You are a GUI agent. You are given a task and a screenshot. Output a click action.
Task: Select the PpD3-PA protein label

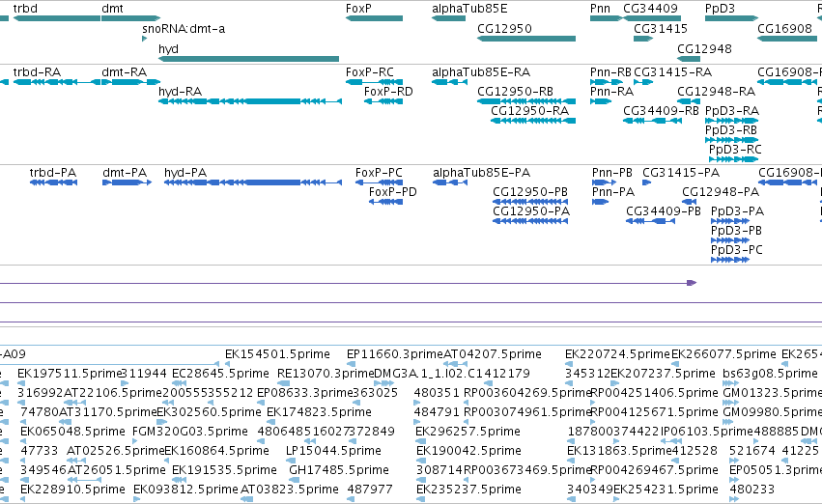[738, 211]
